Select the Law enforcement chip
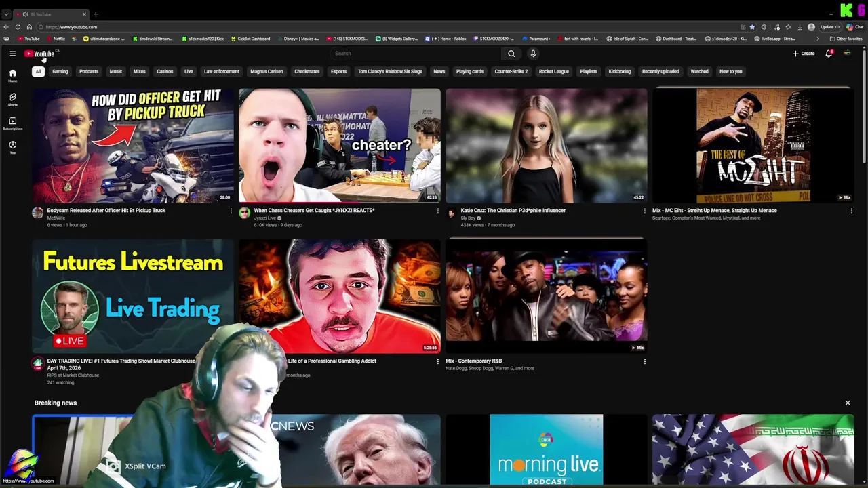The width and height of the screenshot is (868, 488). tap(222, 71)
